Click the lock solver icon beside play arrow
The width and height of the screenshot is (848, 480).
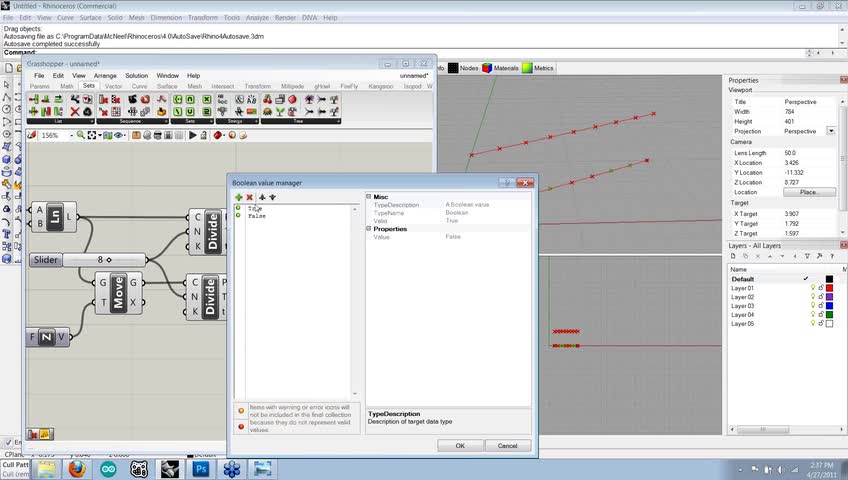pyautogui.click(x=204, y=135)
